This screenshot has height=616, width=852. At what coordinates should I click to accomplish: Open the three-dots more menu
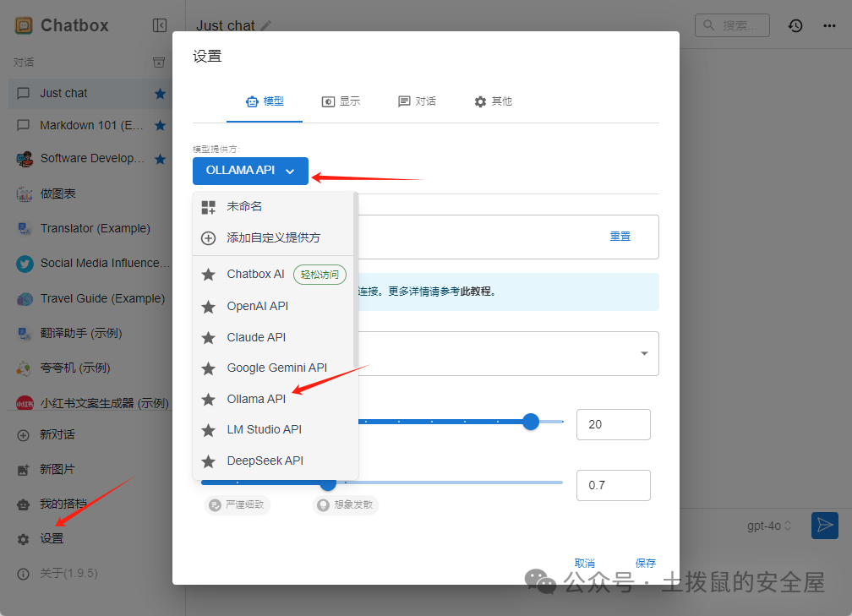829,25
